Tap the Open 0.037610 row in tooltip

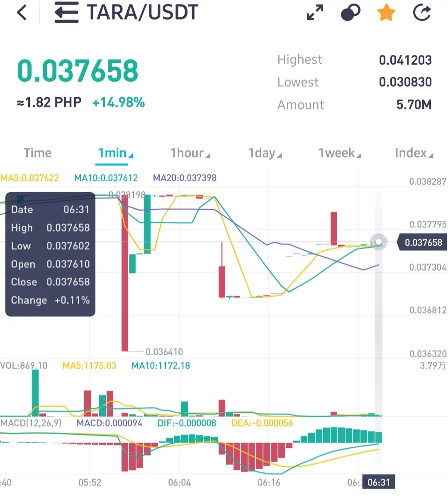coord(50,264)
